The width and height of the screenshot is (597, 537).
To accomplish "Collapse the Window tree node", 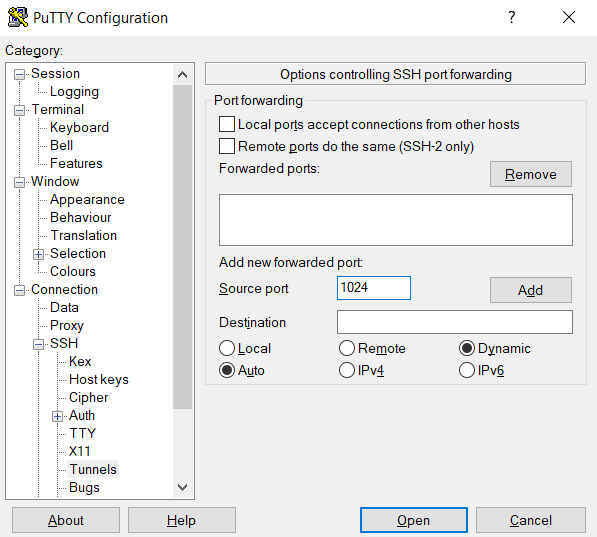I will coord(19,182).
